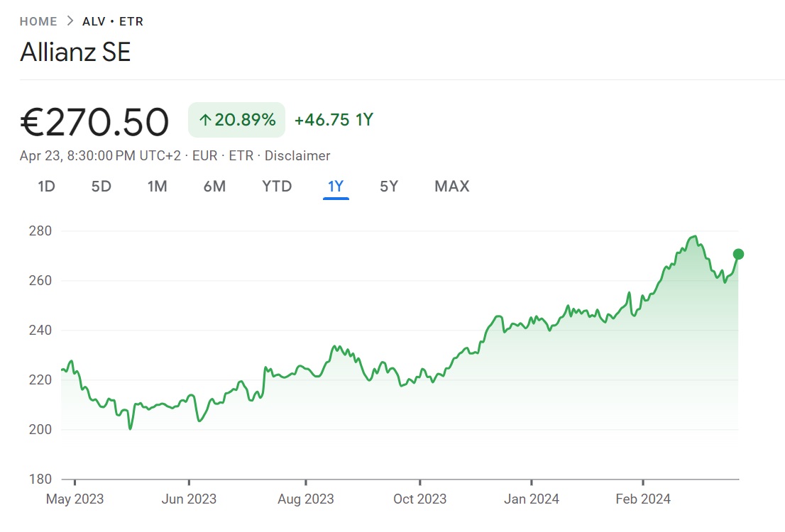Click the green current-price dot on chart

738,254
